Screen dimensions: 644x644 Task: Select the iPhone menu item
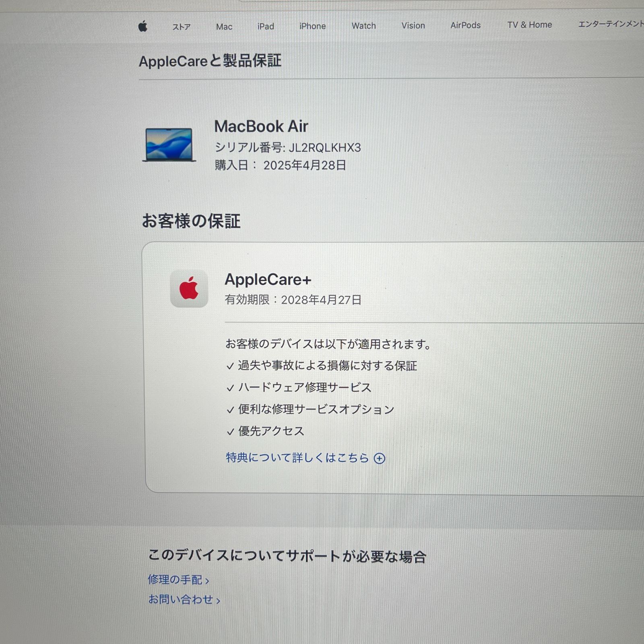[313, 26]
